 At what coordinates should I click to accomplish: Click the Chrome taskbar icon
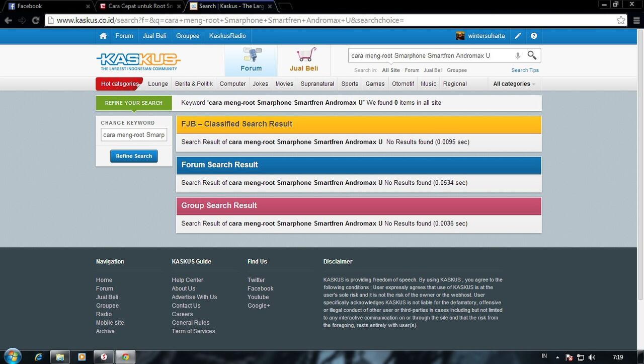[125, 357]
